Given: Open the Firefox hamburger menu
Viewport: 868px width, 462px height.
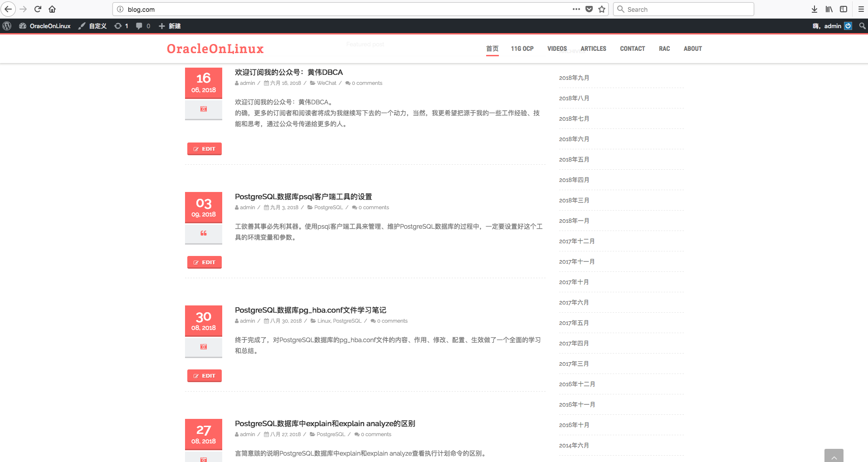Looking at the screenshot, I should pos(861,9).
